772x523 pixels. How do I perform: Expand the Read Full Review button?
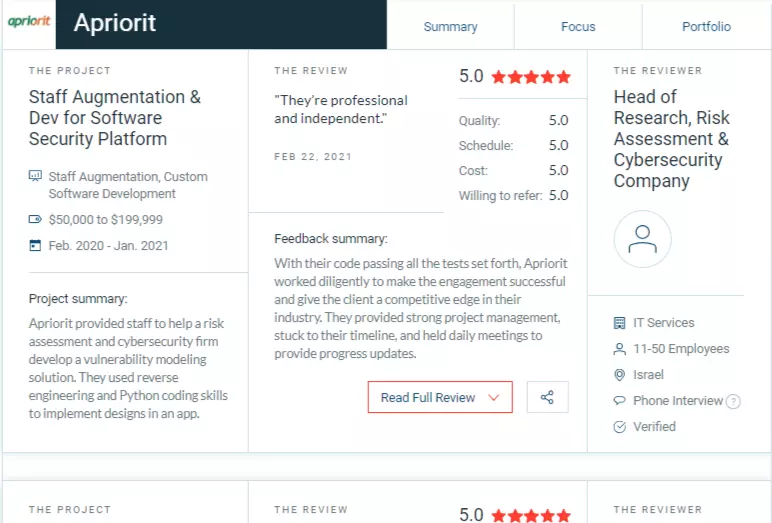(440, 397)
